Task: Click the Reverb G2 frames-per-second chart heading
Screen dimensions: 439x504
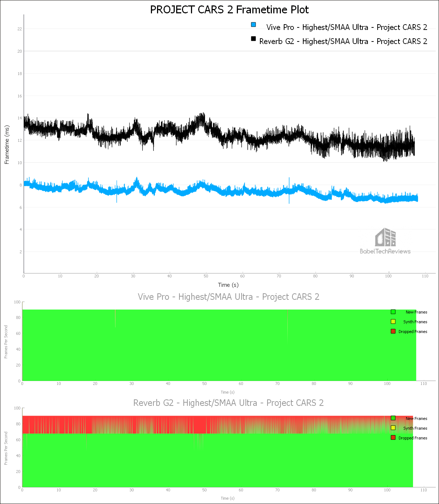Action: 229,403
